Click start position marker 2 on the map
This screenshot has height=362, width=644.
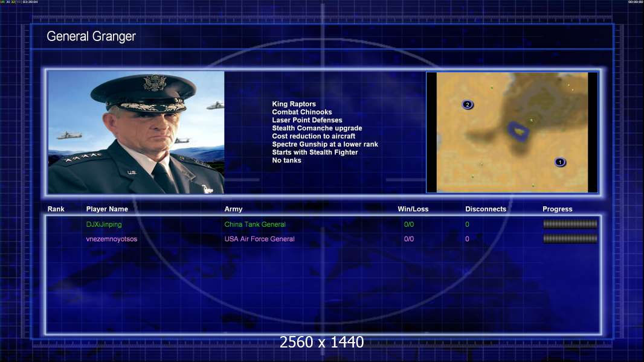(468, 104)
